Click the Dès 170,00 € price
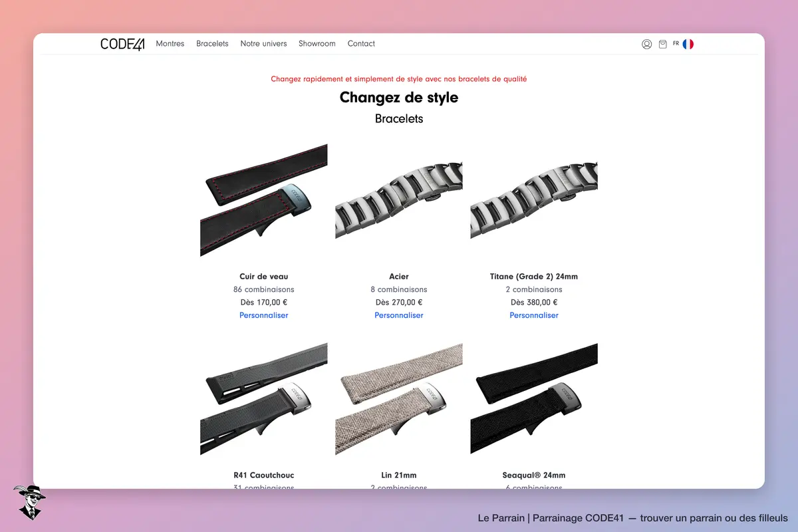 [x=264, y=302]
